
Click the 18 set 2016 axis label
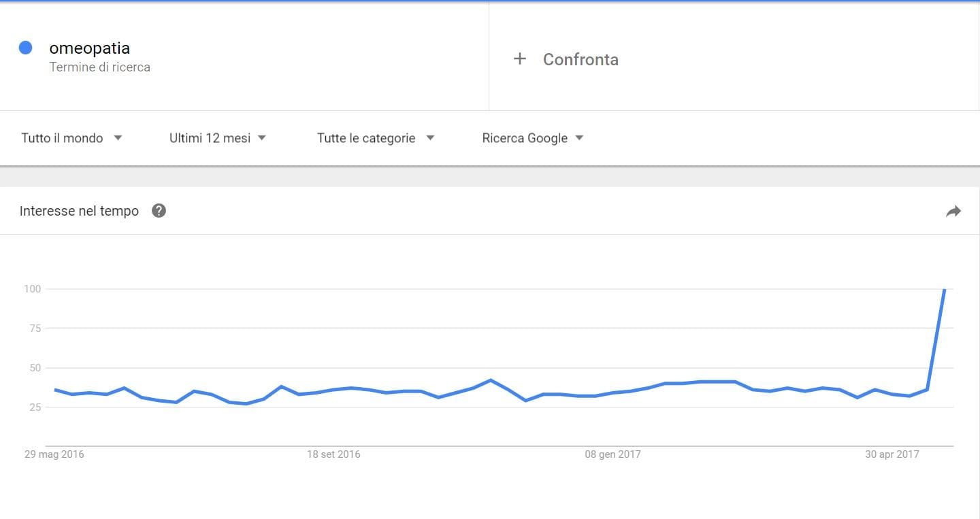(x=333, y=454)
